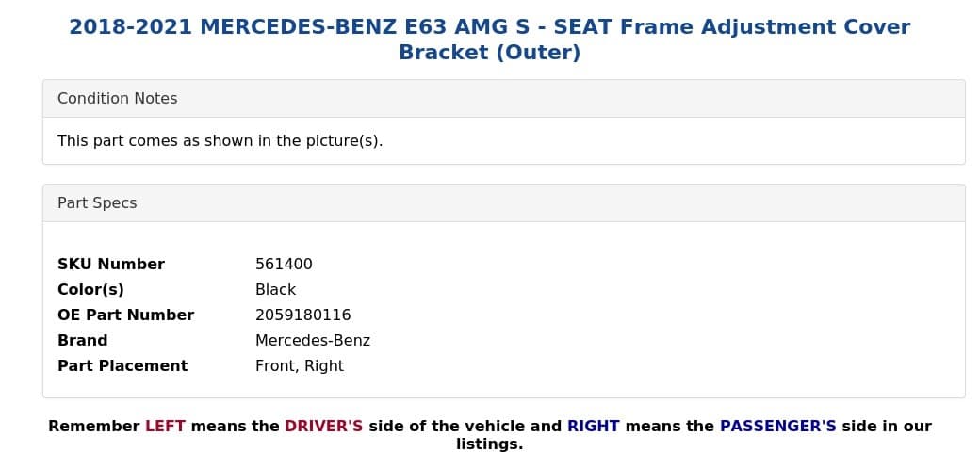This screenshot has width=980, height=468.
Task: Click the blue PASSENGER'S word
Action: (x=777, y=427)
